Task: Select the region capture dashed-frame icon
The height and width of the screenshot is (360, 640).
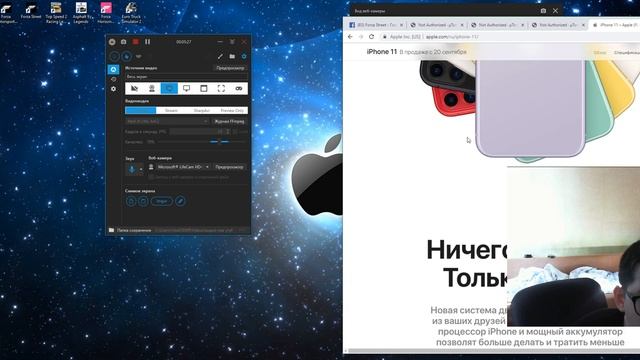Action: click(x=221, y=88)
